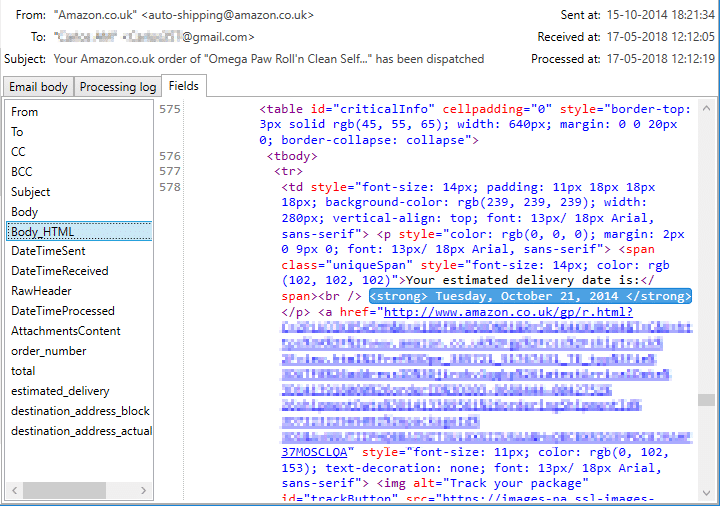Click the code view scroll up arrow
The image size is (720, 506).
point(706,108)
